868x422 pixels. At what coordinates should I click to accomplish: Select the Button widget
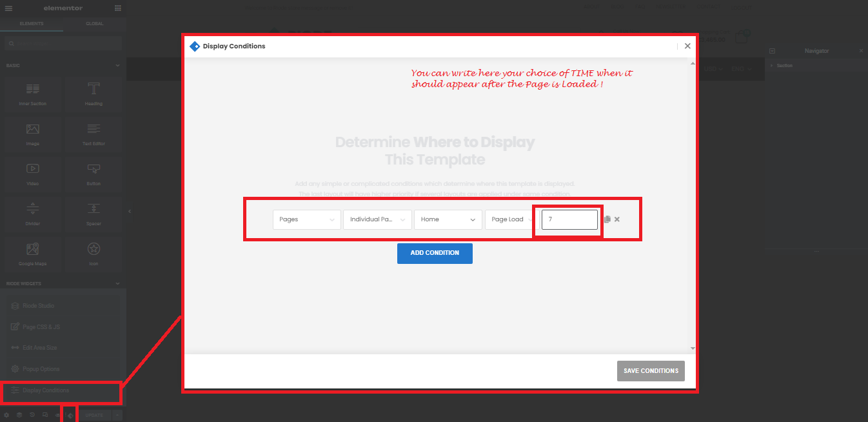coord(94,174)
